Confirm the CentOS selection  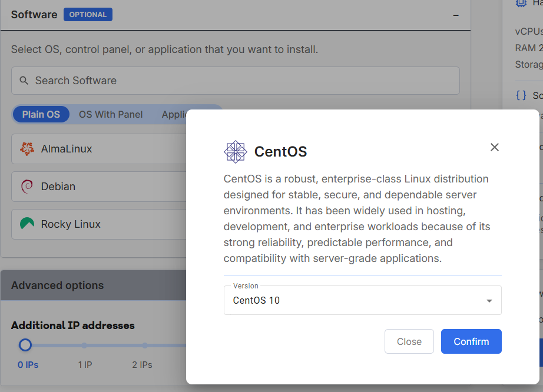click(471, 341)
